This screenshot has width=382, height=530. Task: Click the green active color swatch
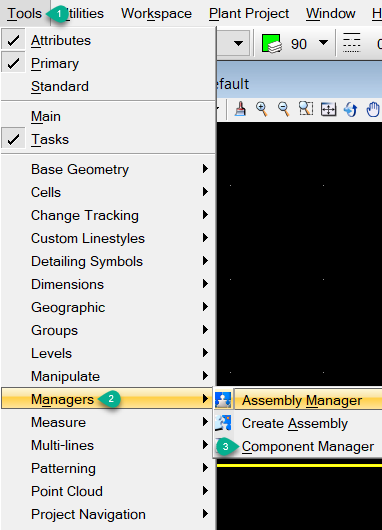pos(271,44)
